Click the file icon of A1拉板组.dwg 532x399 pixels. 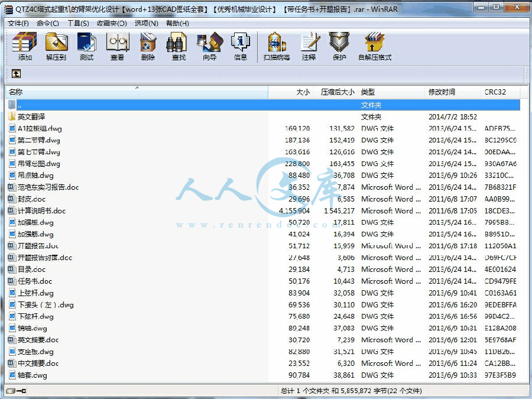tap(12, 128)
